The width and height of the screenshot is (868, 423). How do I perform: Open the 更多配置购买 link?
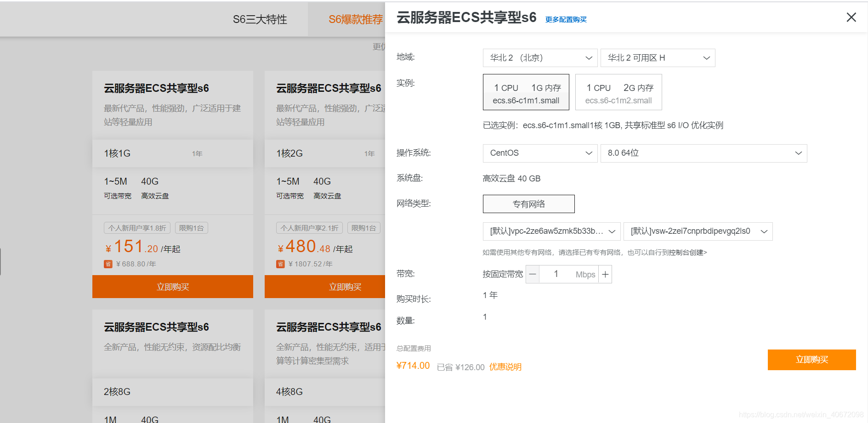(x=566, y=20)
